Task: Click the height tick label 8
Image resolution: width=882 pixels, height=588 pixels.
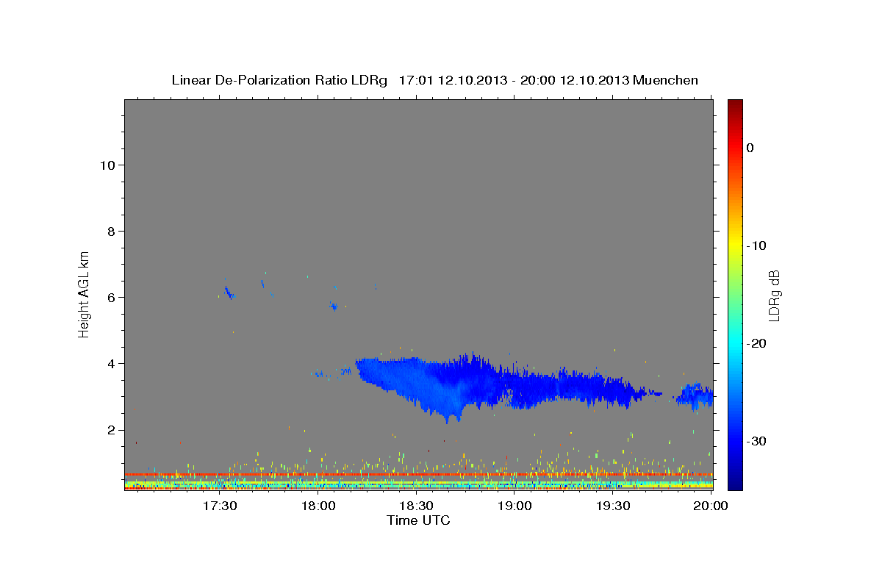Action: [110, 231]
